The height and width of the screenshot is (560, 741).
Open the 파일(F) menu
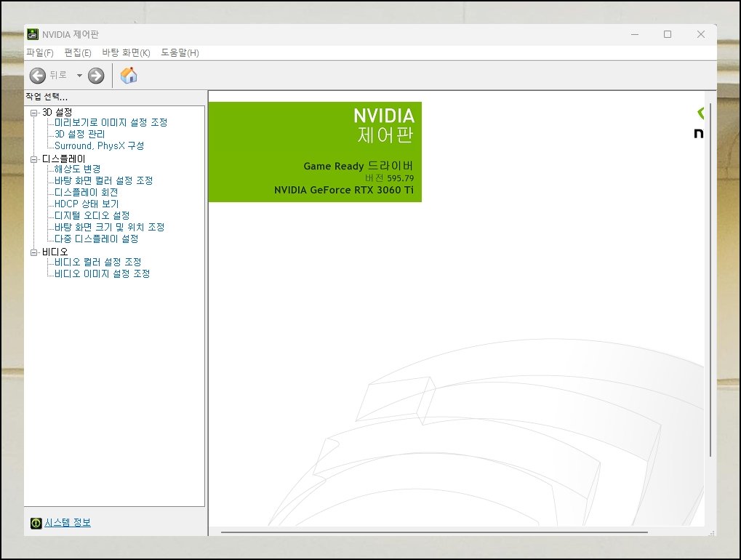click(x=40, y=52)
